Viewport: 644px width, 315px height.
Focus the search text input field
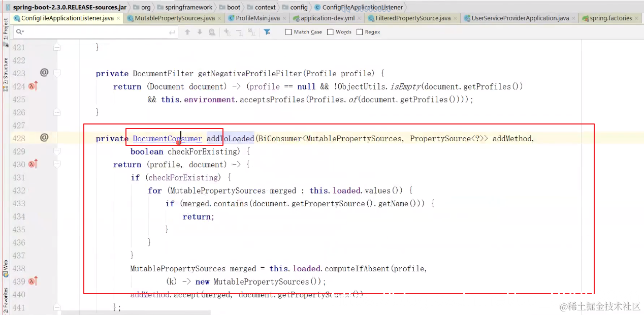coord(96,32)
